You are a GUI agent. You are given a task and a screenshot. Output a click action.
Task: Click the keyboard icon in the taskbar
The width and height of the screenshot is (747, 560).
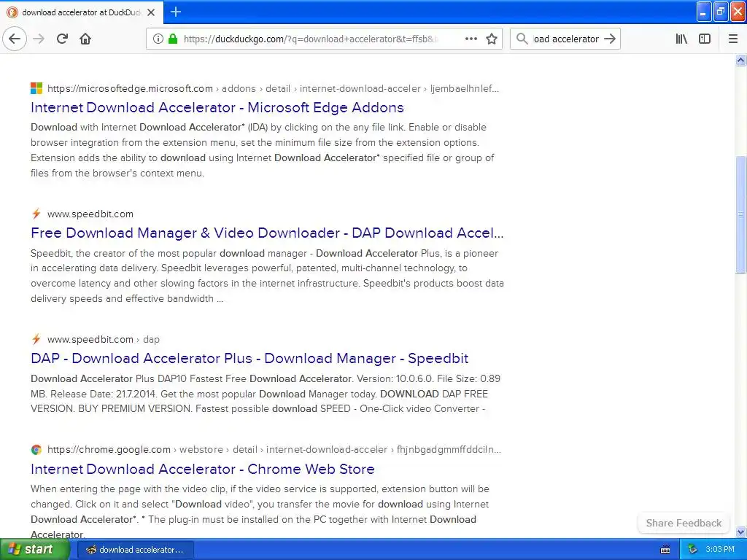click(x=665, y=550)
